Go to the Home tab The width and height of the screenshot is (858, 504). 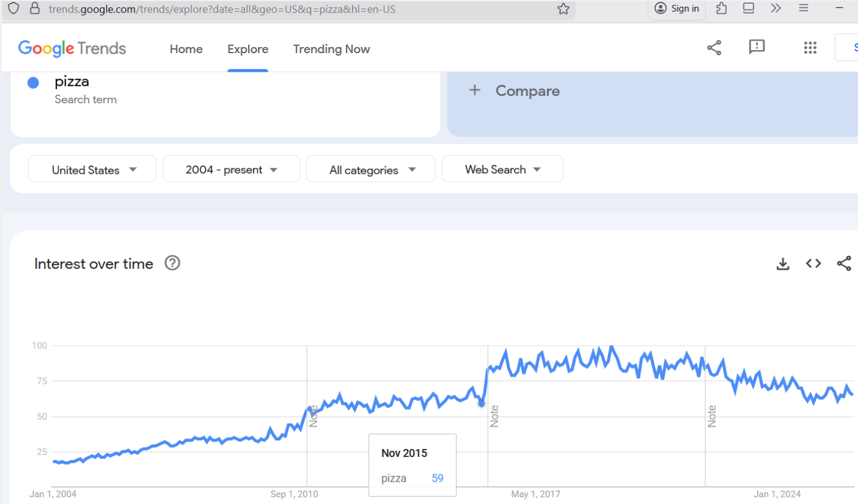click(x=186, y=49)
